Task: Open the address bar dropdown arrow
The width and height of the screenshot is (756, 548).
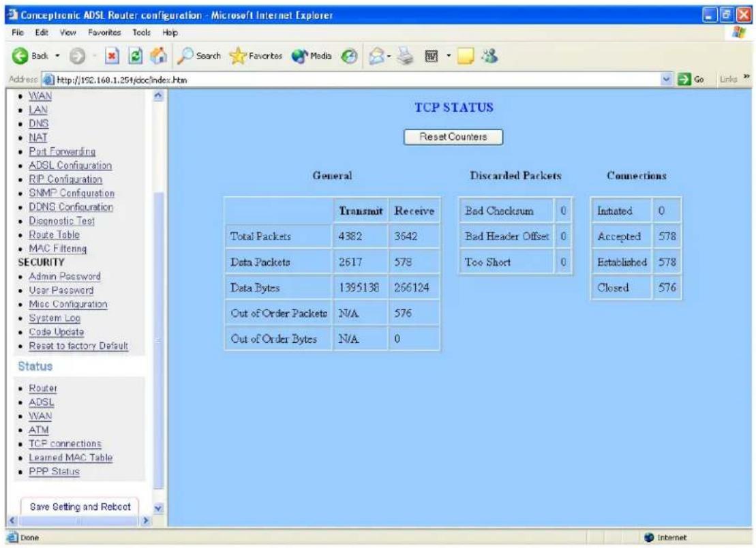Action: (667, 80)
